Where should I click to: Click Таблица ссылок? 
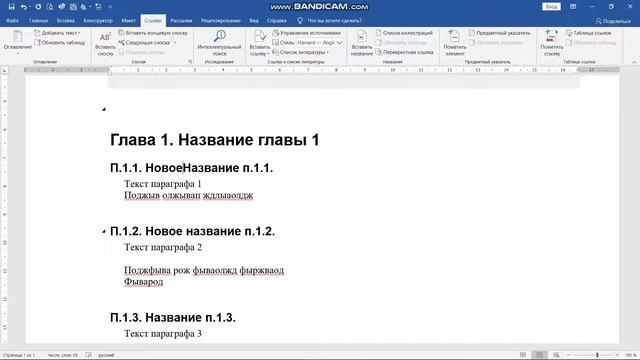pos(589,33)
